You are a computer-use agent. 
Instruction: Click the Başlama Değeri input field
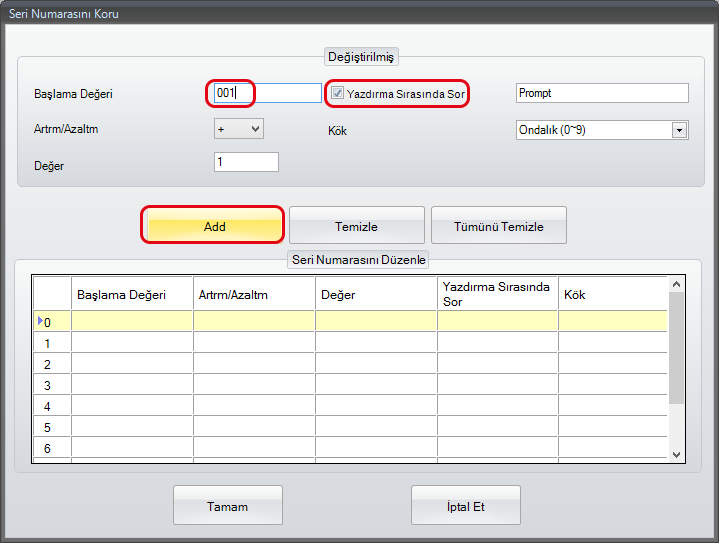click(268, 93)
